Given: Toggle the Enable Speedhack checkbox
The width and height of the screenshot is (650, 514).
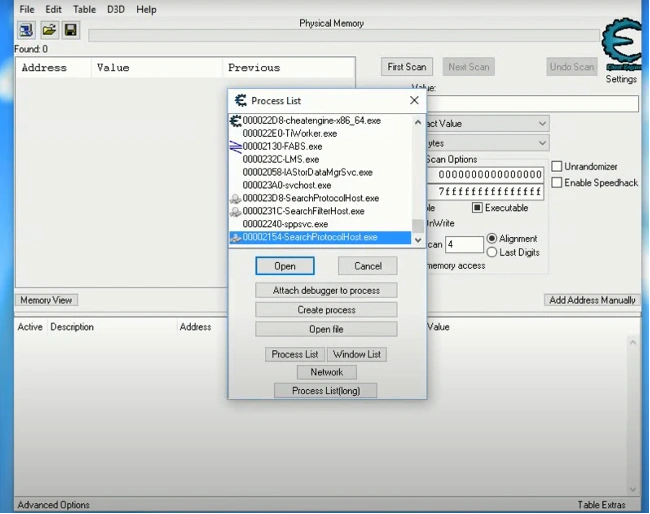Looking at the screenshot, I should [x=557, y=182].
